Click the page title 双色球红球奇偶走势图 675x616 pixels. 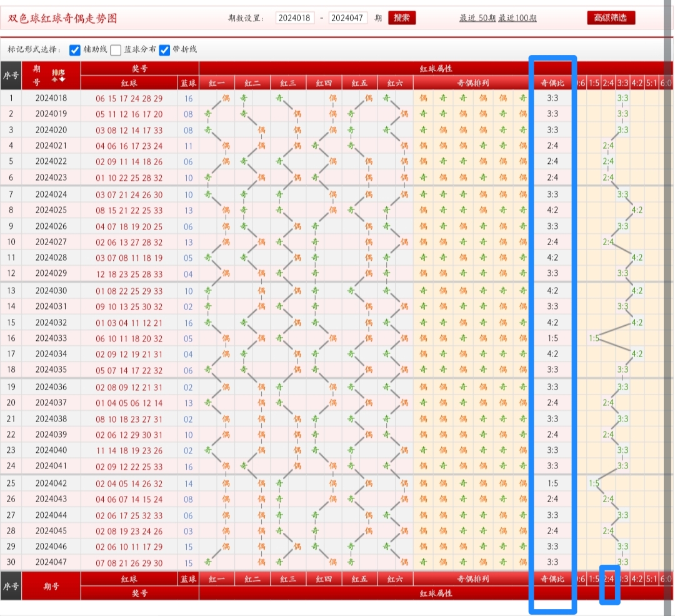[62, 18]
